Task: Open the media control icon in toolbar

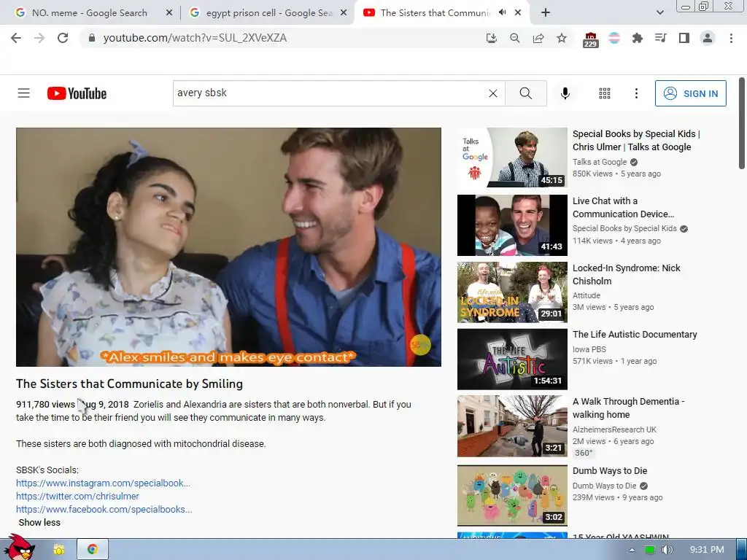Action: [x=660, y=38]
